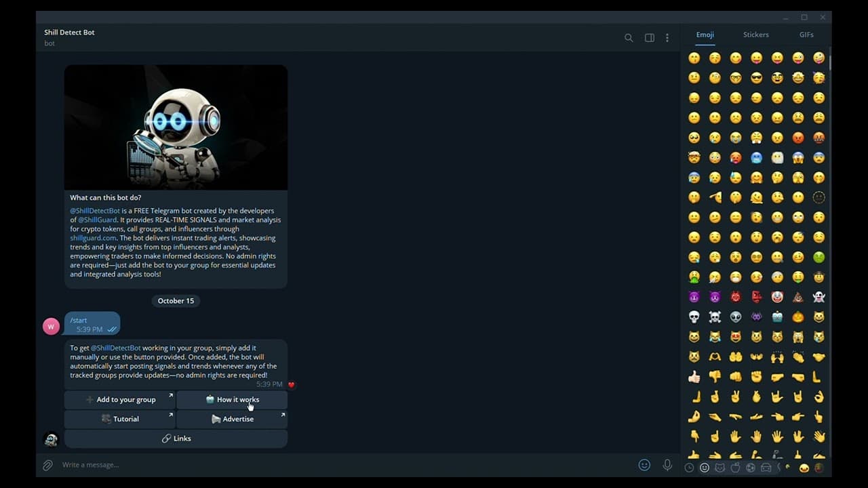Screen dimensions: 868x488
Task: Pick the waving hand emoji
Action: pyautogui.click(x=818, y=436)
